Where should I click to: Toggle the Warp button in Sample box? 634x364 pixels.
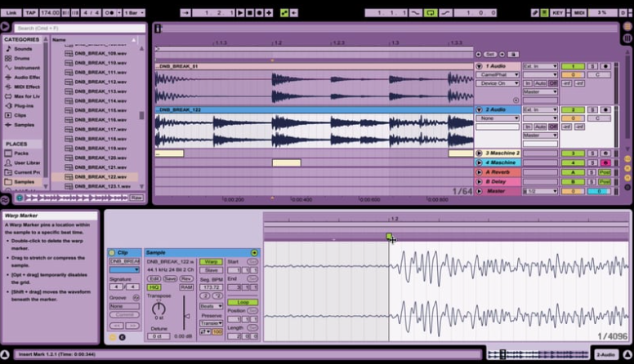click(211, 262)
